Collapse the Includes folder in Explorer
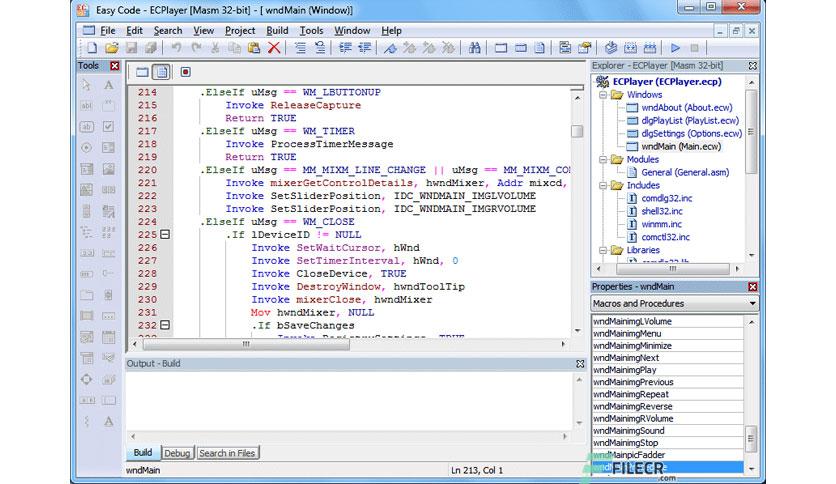The height and width of the screenshot is (484, 836). pos(603,185)
